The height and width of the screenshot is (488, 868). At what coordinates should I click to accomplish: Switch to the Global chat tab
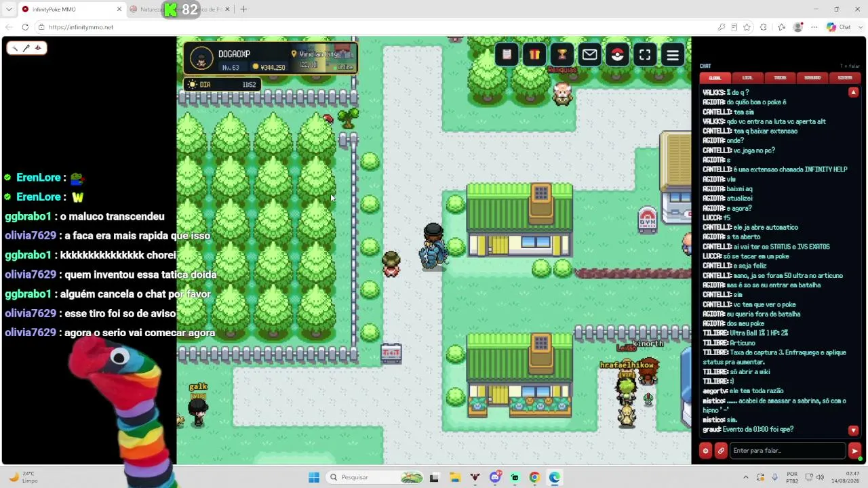click(715, 77)
